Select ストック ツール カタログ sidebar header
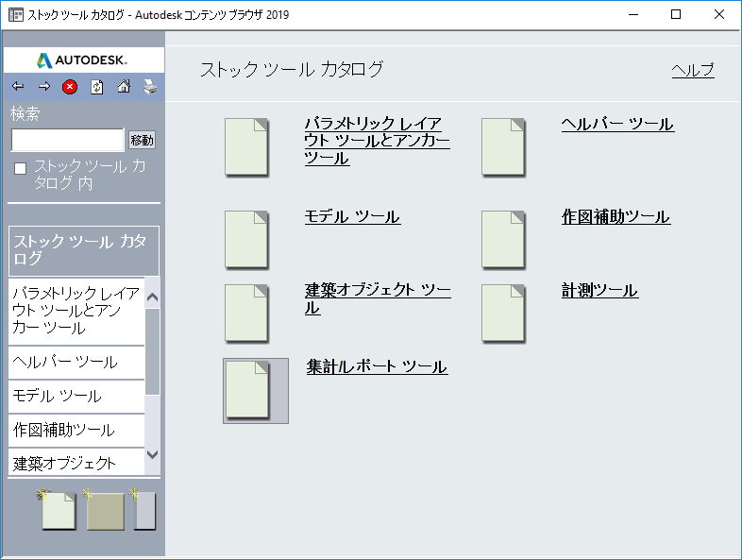Viewport: 742px width, 560px height. point(84,251)
